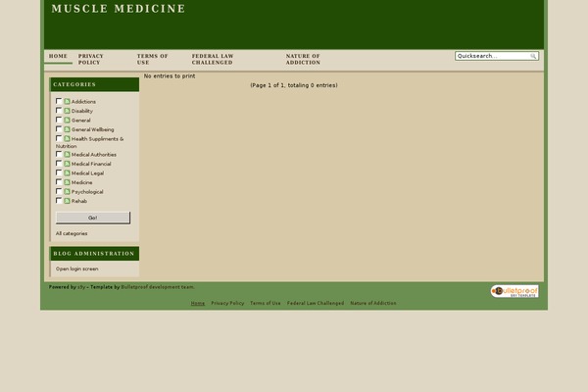This screenshot has width=588, height=392.
Task: Open the General Wellbeing category link
Action: [93, 129]
